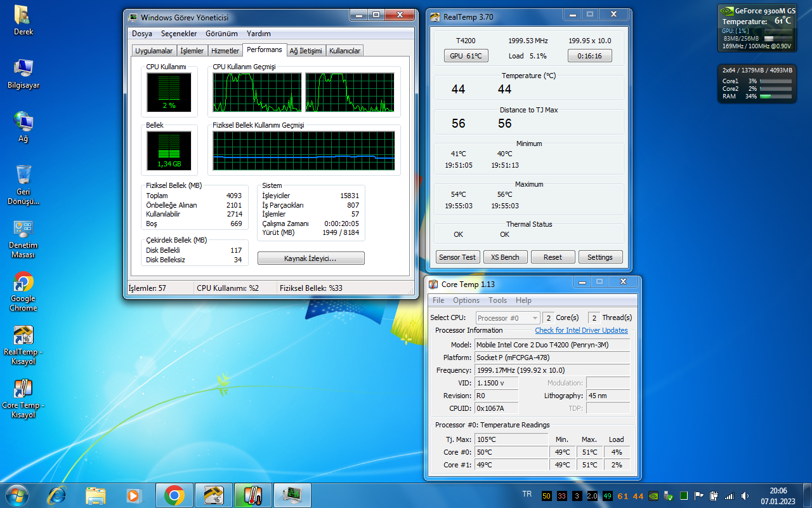Click the CPU Kullanımı 2 % meter
Image resolution: width=812 pixels, height=508 pixels.
click(169, 91)
